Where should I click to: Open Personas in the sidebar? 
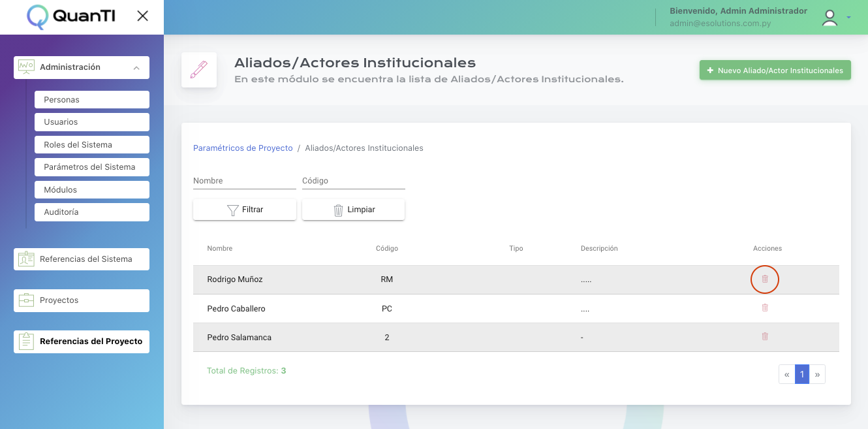[91, 100]
